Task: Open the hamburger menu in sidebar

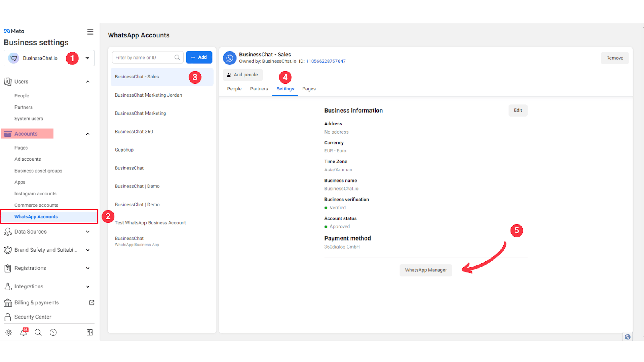Action: 90,32
